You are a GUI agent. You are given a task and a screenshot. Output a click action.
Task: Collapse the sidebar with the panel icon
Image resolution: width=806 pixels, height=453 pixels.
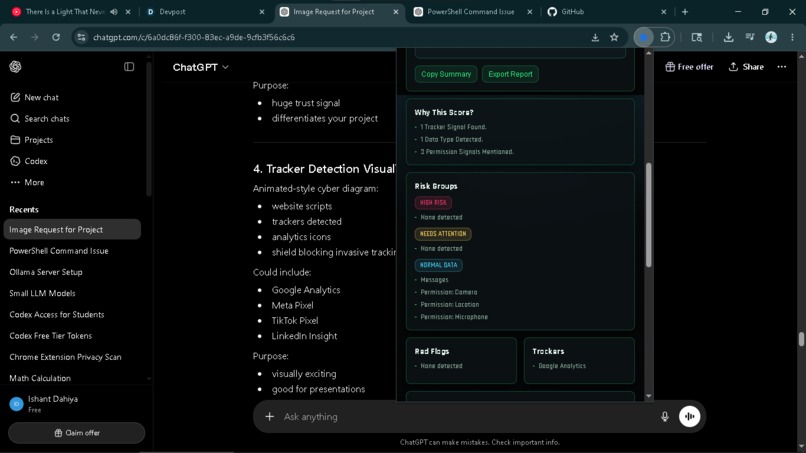coord(129,67)
